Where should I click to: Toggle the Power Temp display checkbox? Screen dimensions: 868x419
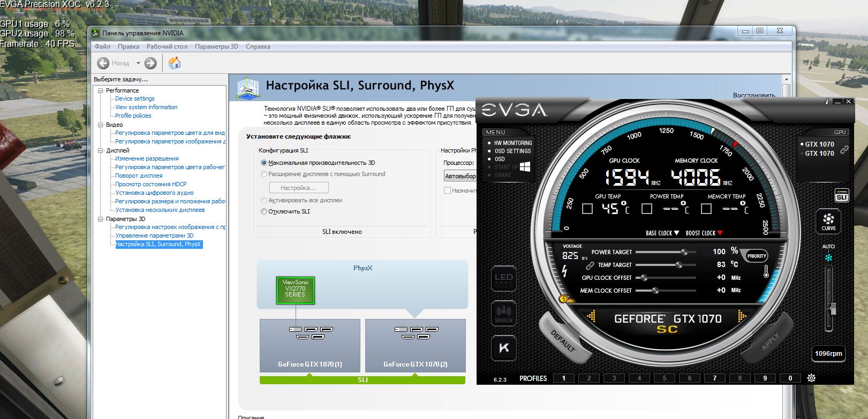[647, 209]
